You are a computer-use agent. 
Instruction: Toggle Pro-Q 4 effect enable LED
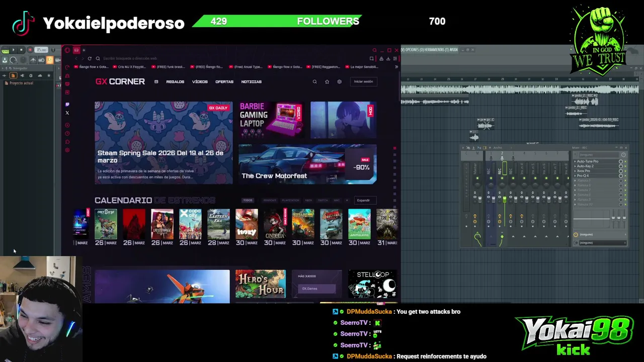point(625,175)
